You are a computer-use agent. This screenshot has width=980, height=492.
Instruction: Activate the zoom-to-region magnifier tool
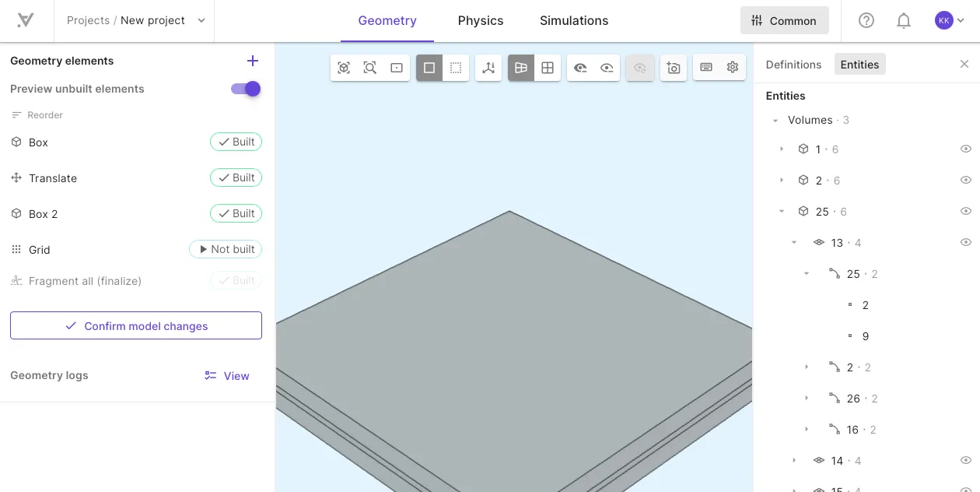pyautogui.click(x=370, y=68)
